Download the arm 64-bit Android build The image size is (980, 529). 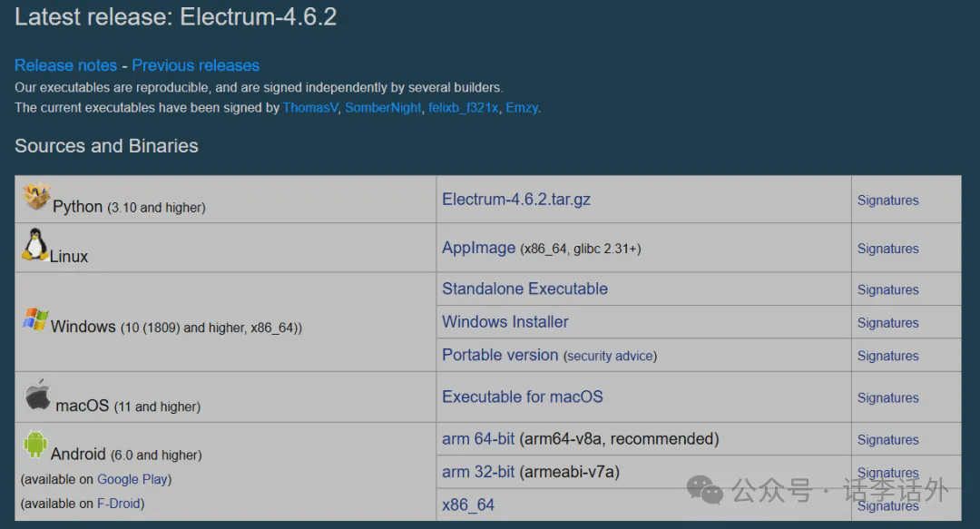(x=477, y=439)
